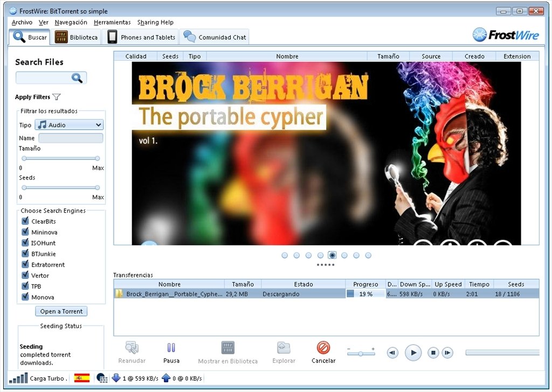
Task: Open the Sharing Help menu
Action: point(155,22)
